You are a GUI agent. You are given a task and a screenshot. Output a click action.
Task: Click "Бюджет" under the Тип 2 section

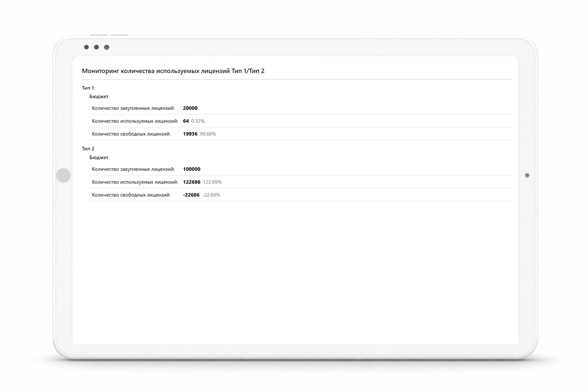tap(99, 157)
